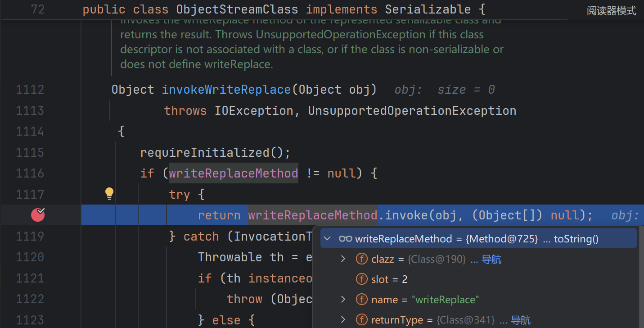The image size is (644, 328).
Task: Click the field icon next to slot
Action: pos(361,279)
